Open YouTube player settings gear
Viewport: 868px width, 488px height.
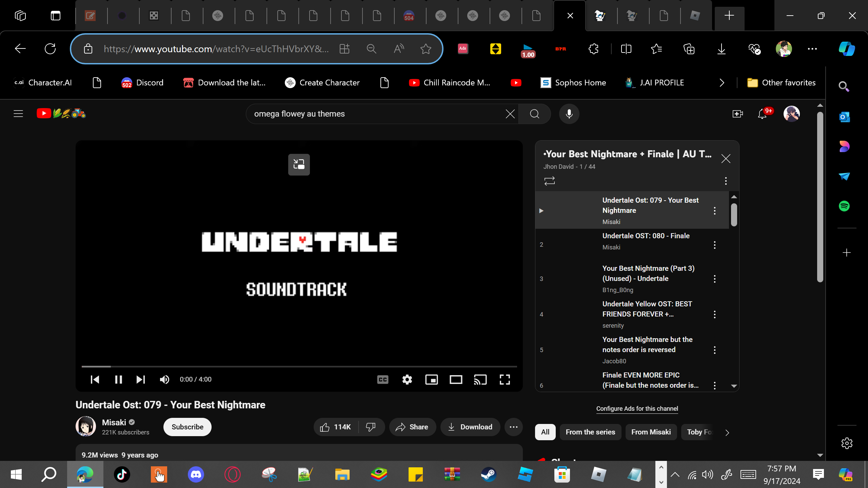pyautogui.click(x=407, y=380)
